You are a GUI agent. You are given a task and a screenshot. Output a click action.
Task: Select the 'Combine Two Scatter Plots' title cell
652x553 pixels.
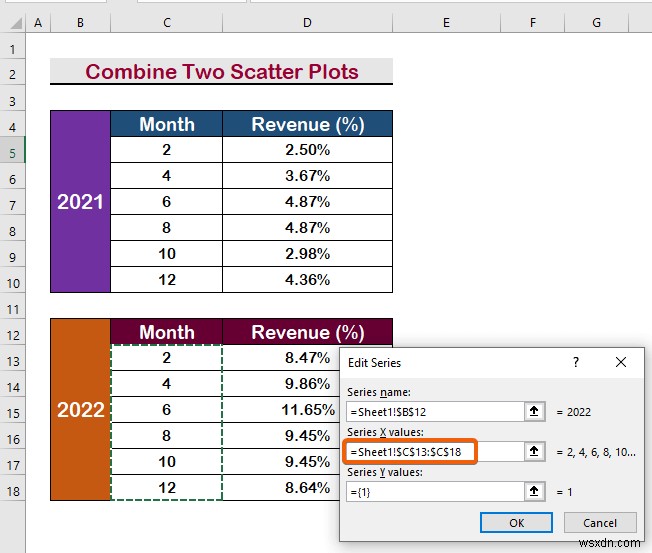tap(221, 72)
